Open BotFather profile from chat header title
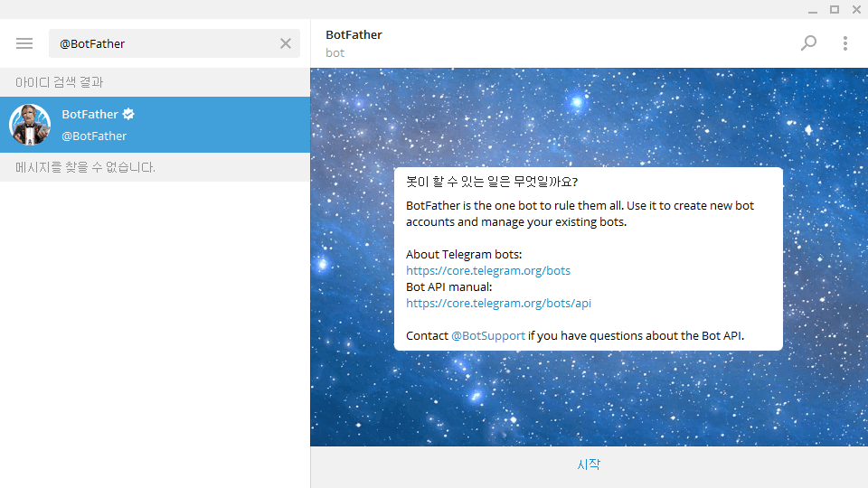 coord(354,34)
